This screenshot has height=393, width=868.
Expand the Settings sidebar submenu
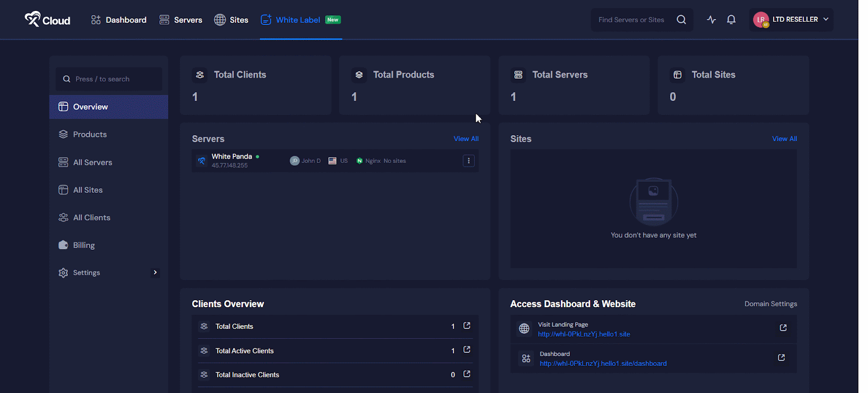coord(155,272)
